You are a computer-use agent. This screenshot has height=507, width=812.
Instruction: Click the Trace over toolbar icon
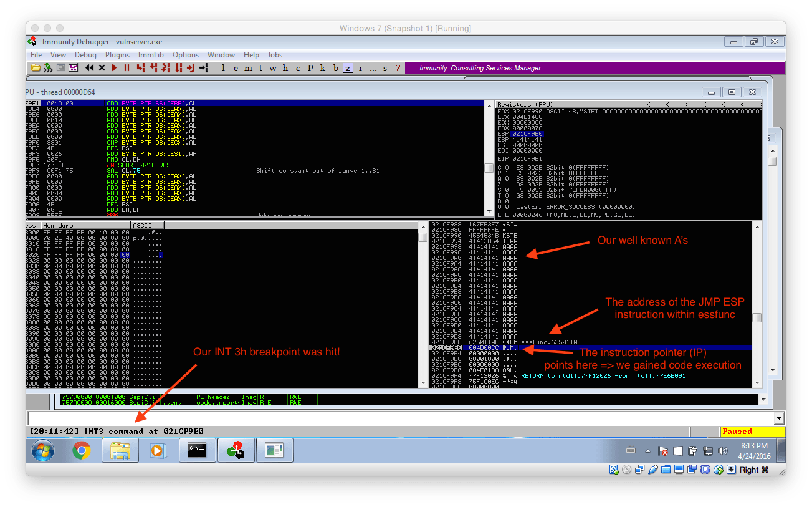[178, 68]
